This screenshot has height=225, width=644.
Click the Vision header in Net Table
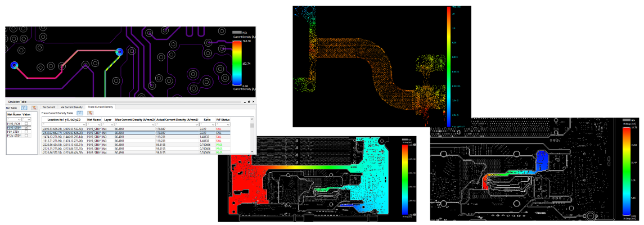[26, 115]
